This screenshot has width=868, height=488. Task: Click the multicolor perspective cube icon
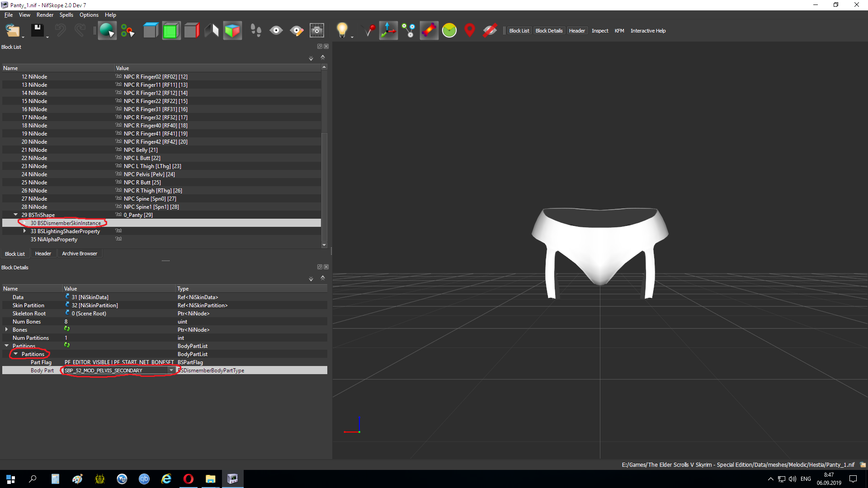click(x=232, y=31)
